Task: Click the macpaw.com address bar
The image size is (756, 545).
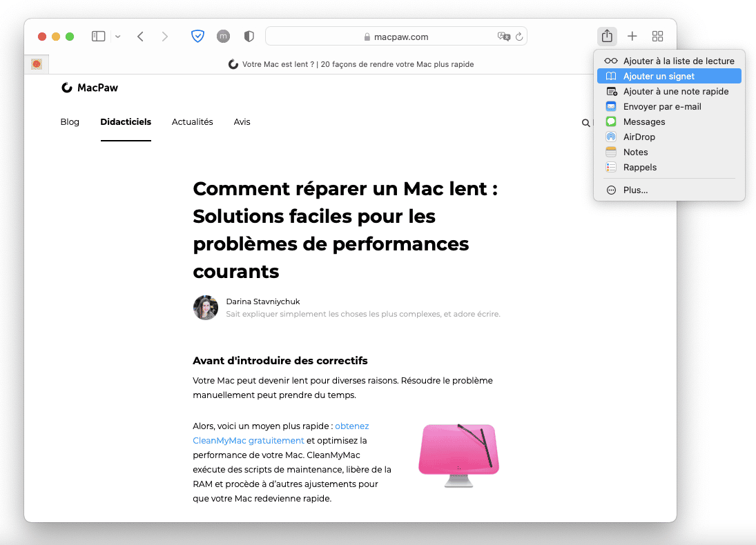Action: click(x=396, y=37)
